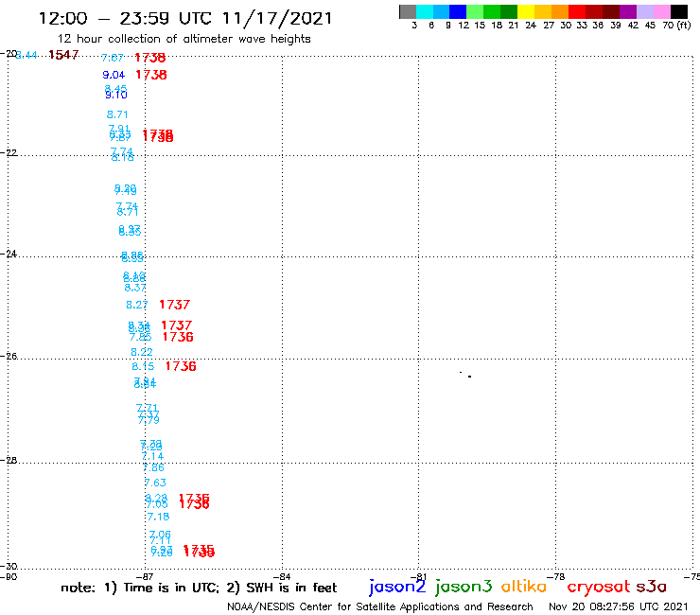This screenshot has width=700, height=615.
Task: Click the title "12:00 – 23:59 UTC 11/17/2021"
Action: [185, 18]
